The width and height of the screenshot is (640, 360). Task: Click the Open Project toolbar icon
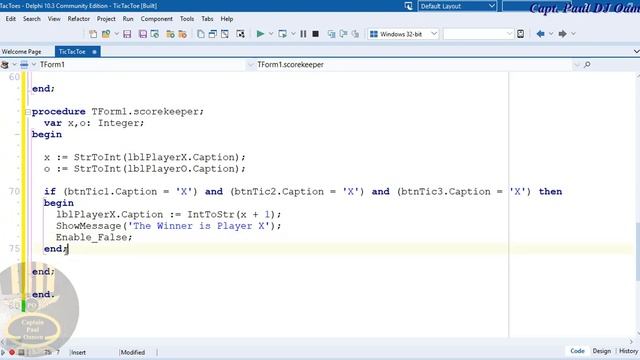pos(155,34)
